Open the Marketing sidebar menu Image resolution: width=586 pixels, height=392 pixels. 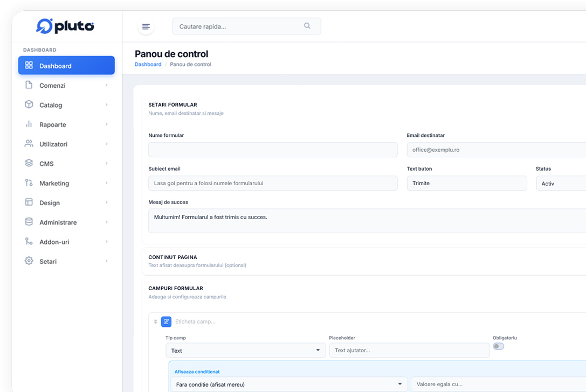(x=66, y=183)
